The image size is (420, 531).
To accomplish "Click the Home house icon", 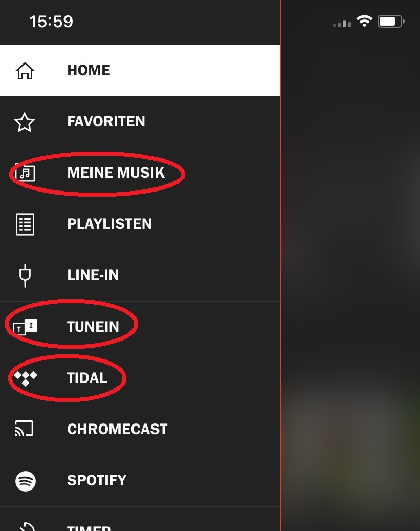I will click(25, 70).
